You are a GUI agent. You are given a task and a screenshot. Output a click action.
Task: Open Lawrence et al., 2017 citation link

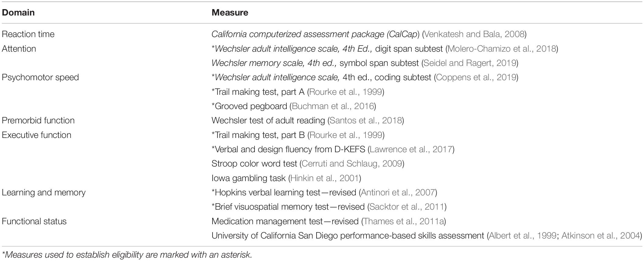click(x=411, y=149)
